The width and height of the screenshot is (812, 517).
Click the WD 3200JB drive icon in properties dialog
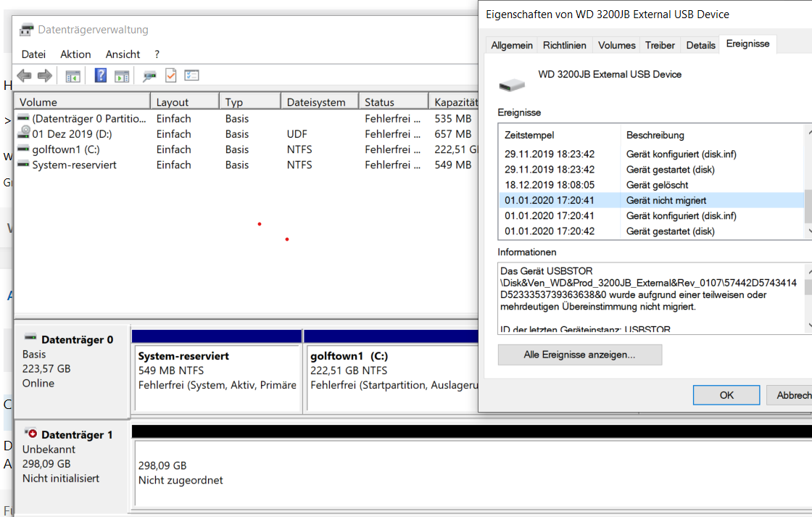pos(512,85)
